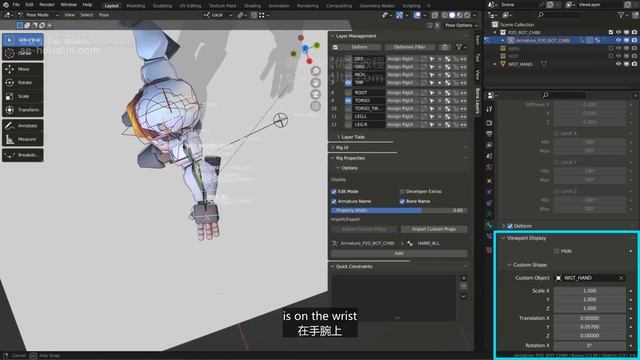Select the Scale tool
The width and height of the screenshot is (640, 360).
(x=23, y=96)
